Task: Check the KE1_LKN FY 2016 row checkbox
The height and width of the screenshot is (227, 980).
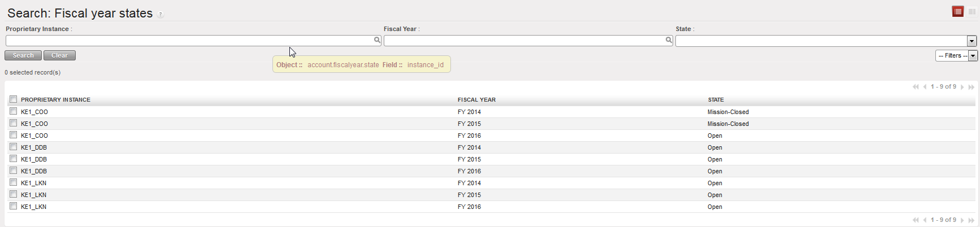Action: click(x=14, y=206)
